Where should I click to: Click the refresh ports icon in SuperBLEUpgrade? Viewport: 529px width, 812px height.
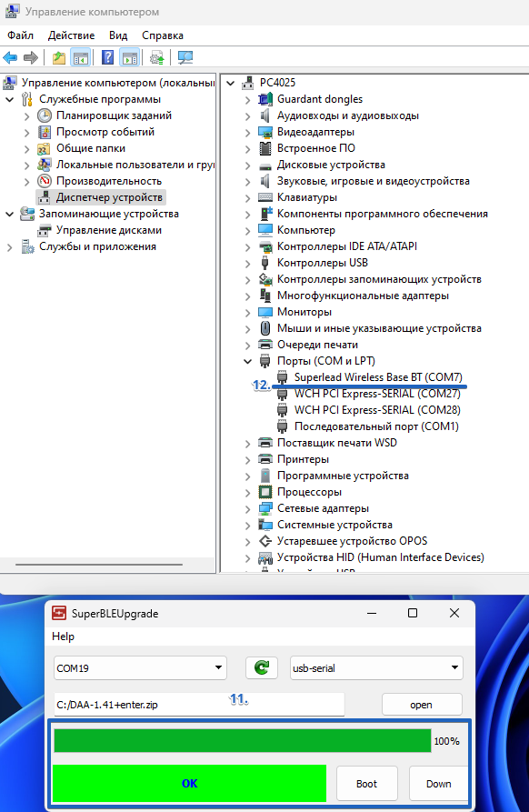[x=262, y=667]
